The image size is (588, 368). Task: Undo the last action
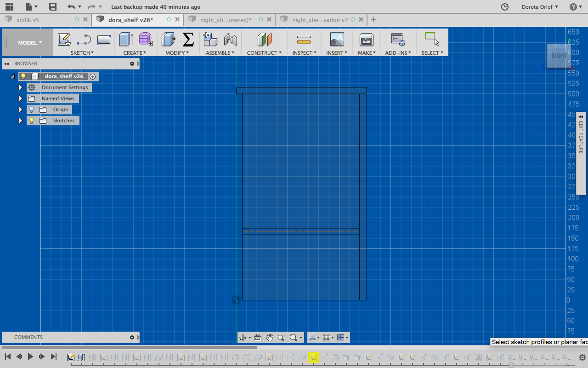coord(71,7)
